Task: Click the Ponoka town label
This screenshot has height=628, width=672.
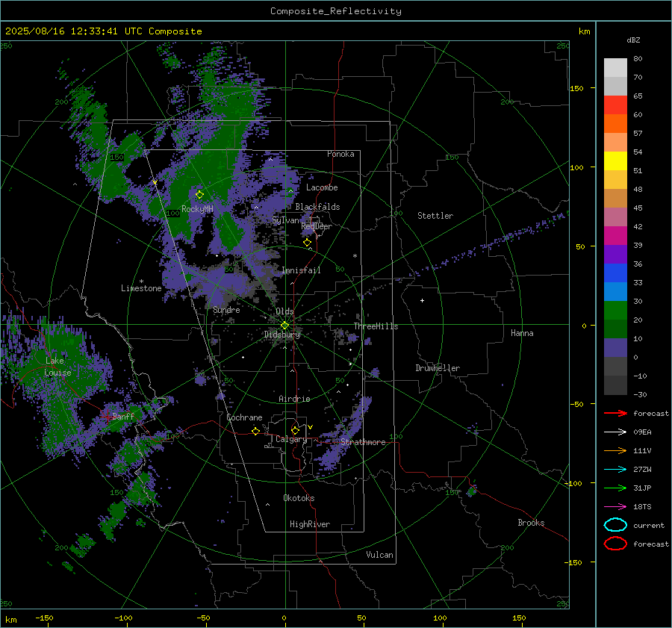Action: (x=340, y=154)
